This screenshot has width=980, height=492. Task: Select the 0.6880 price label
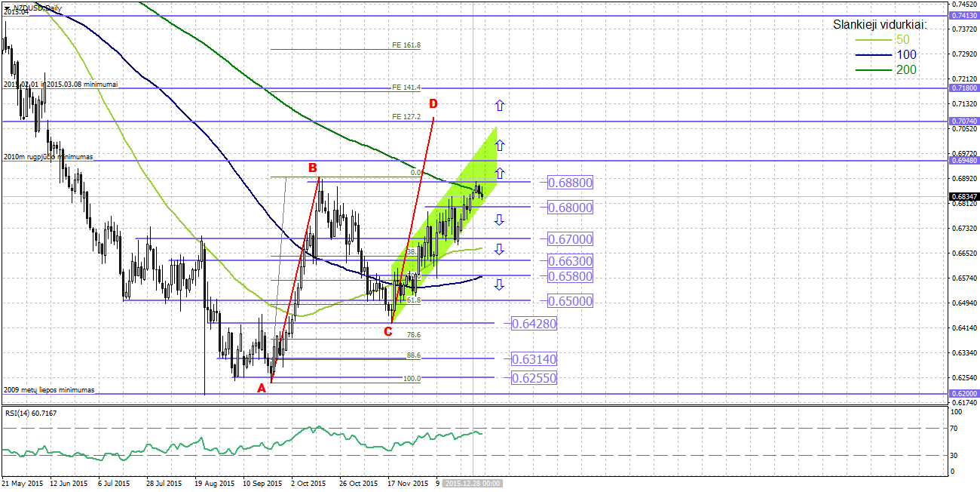coord(570,183)
